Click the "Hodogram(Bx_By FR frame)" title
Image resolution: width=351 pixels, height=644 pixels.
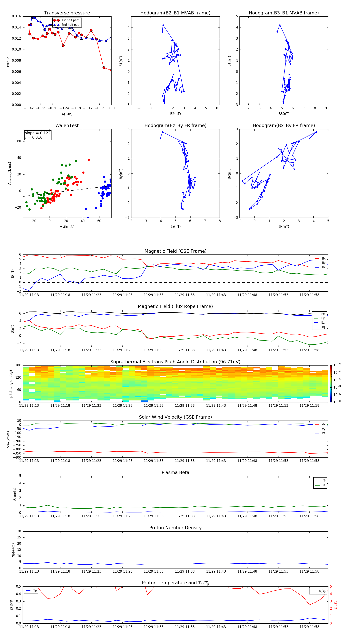284,125
